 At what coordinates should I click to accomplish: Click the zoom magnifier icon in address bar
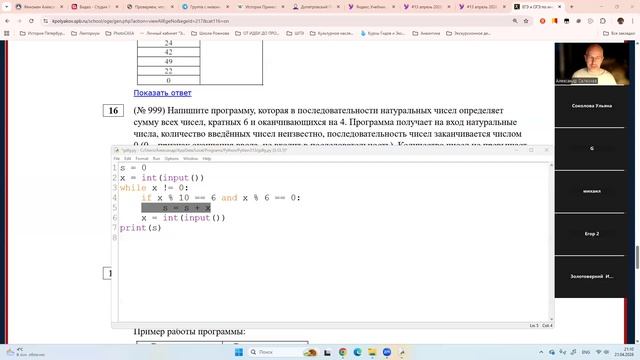tap(515, 21)
